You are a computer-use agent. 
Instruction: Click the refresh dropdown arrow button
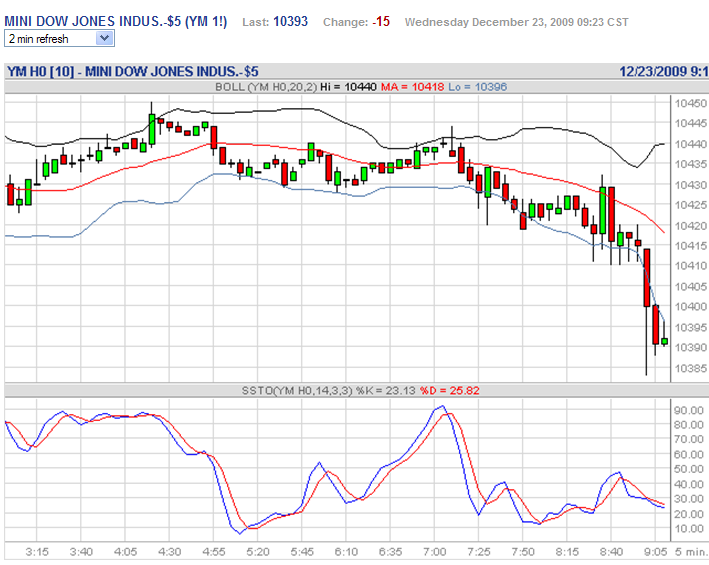pyautogui.click(x=104, y=38)
